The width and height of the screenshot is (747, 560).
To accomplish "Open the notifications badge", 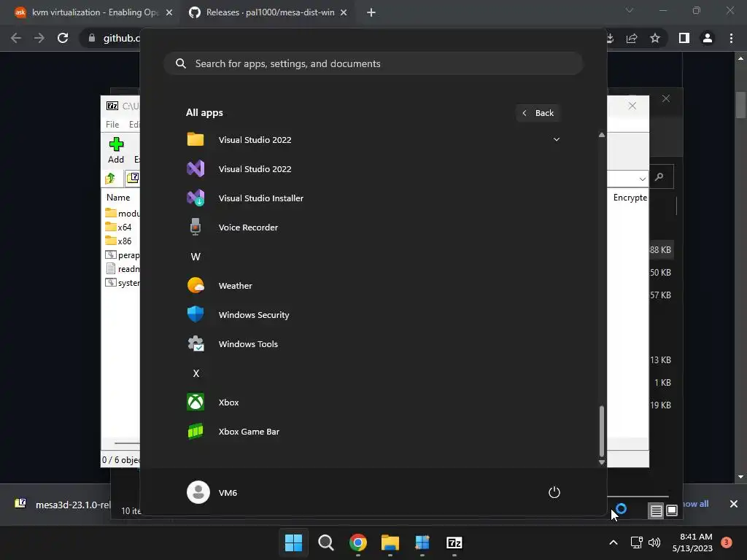I will click(x=727, y=542).
